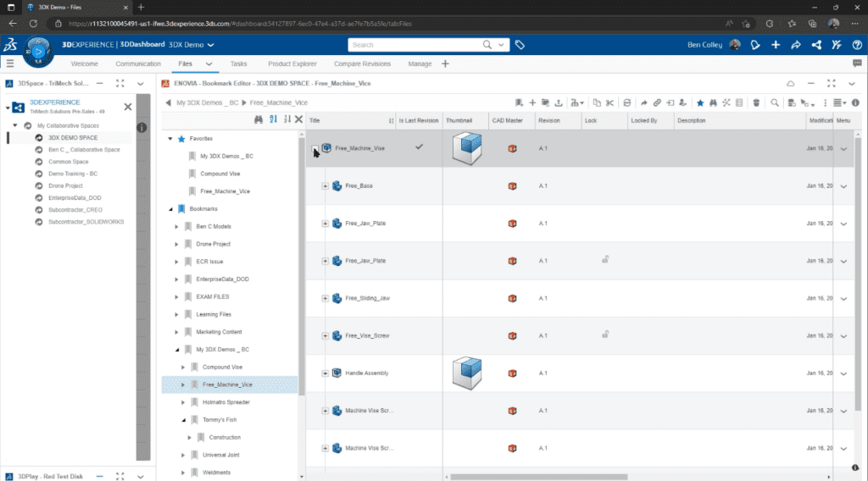Screen dimensions: 868x481
Task: Switch to the Manage tab
Action: coord(420,64)
